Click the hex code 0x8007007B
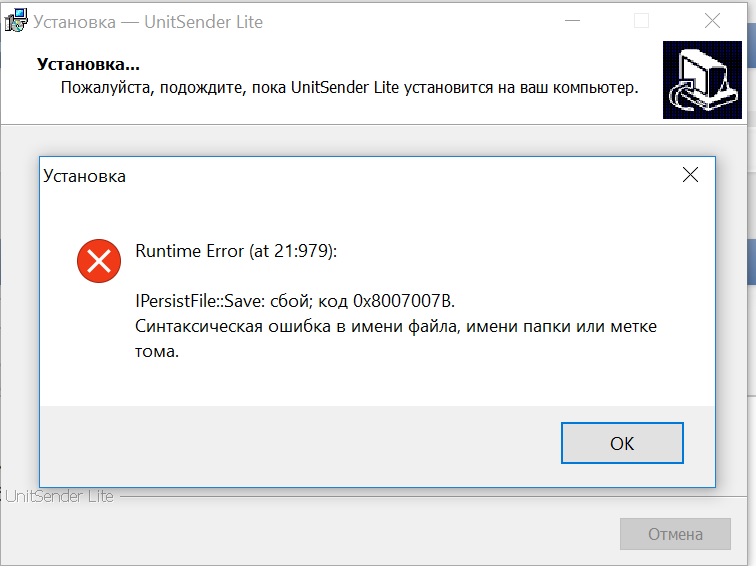Viewport: 756px width, 569px height. coord(409,301)
